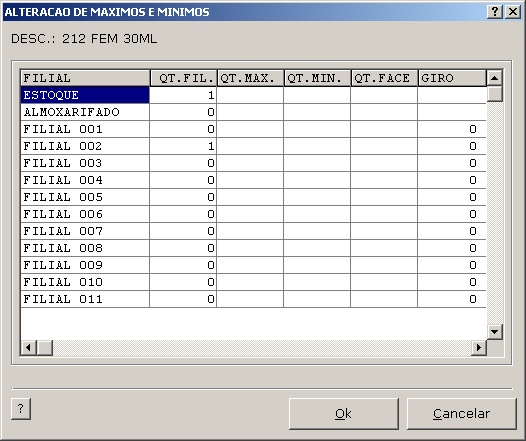The width and height of the screenshot is (526, 441).
Task: Click QT.MIN. cell for FILIAL 011
Action: tap(317, 299)
